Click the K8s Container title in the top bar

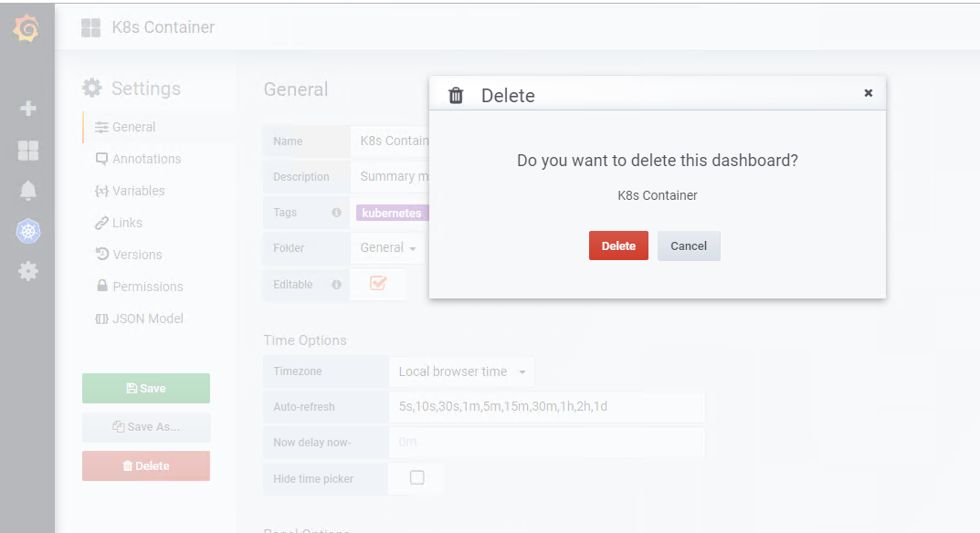tap(163, 27)
